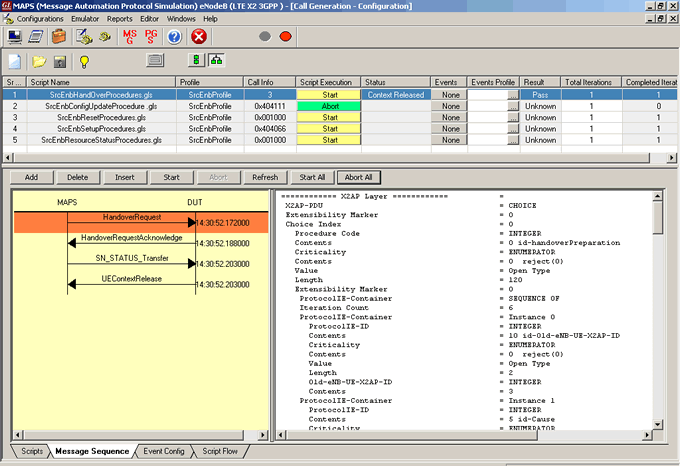Click the red circle status indicator
Screen dimensions: 680x466
click(285, 36)
